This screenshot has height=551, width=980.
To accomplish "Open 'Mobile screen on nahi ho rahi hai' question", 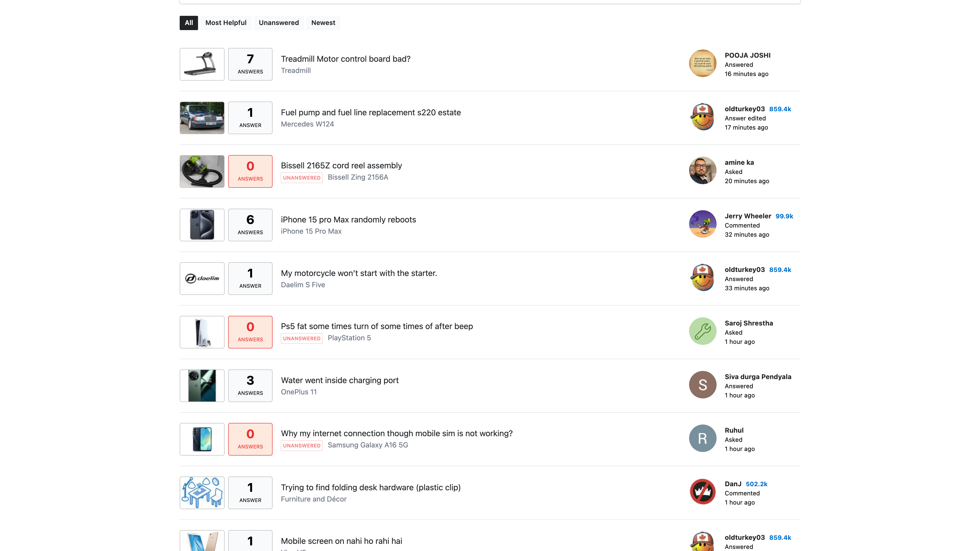I will tap(341, 541).
